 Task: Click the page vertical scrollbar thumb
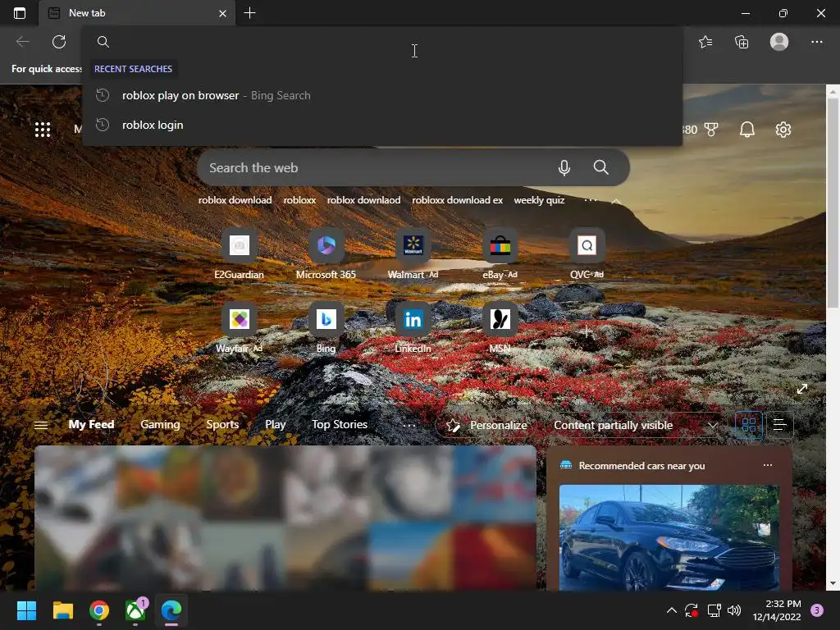(833, 203)
